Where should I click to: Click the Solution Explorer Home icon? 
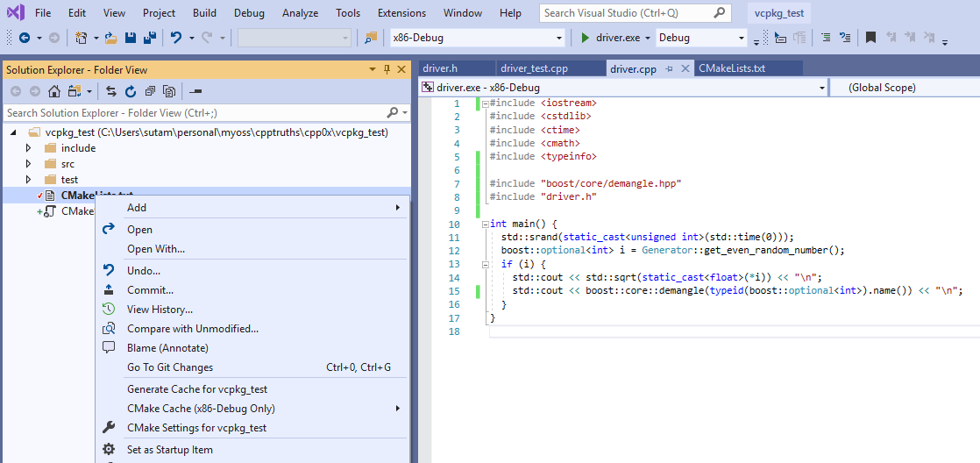pos(54,92)
